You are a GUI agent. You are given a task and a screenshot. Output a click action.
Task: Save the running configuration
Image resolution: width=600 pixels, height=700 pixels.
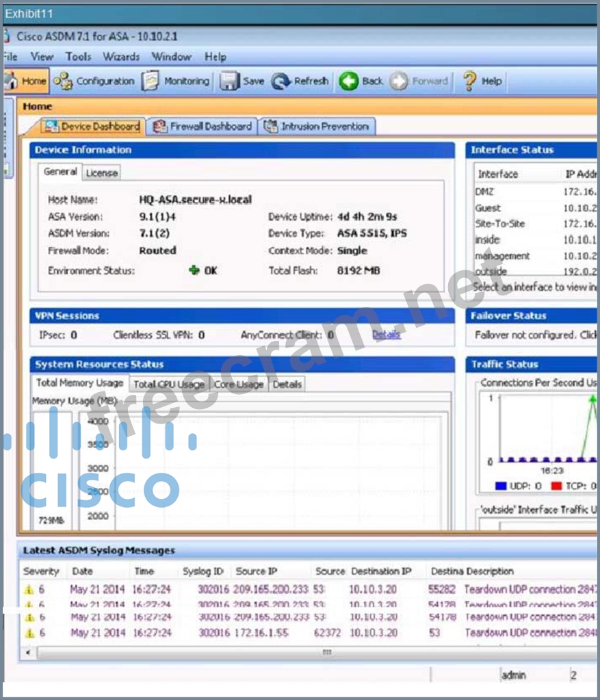[x=242, y=81]
